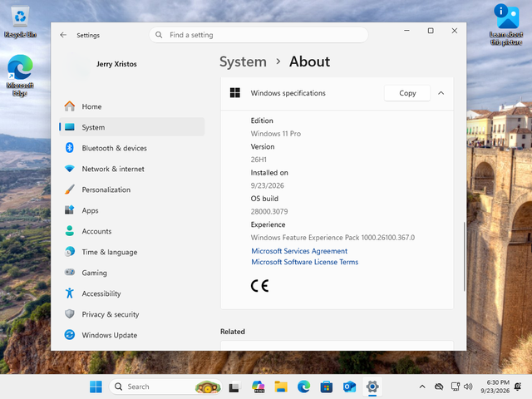Click the Jerry Xristos account name
This screenshot has height=399, width=532.
[x=116, y=64]
